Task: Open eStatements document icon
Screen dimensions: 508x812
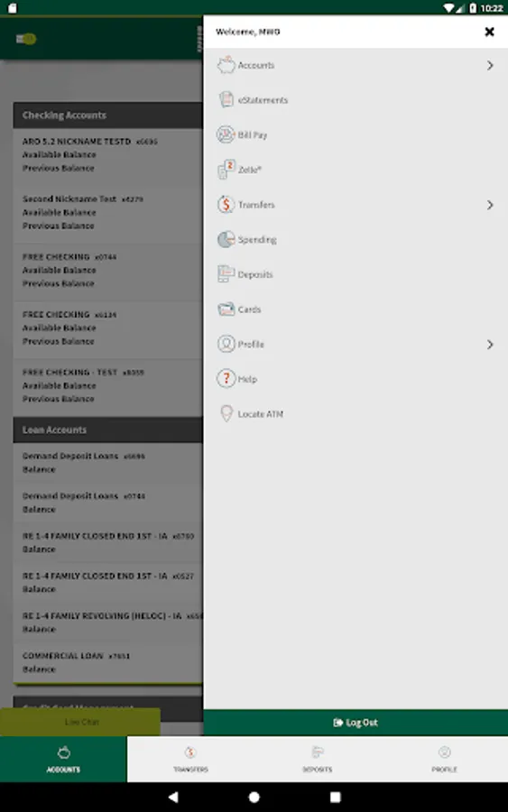Action: 226,99
